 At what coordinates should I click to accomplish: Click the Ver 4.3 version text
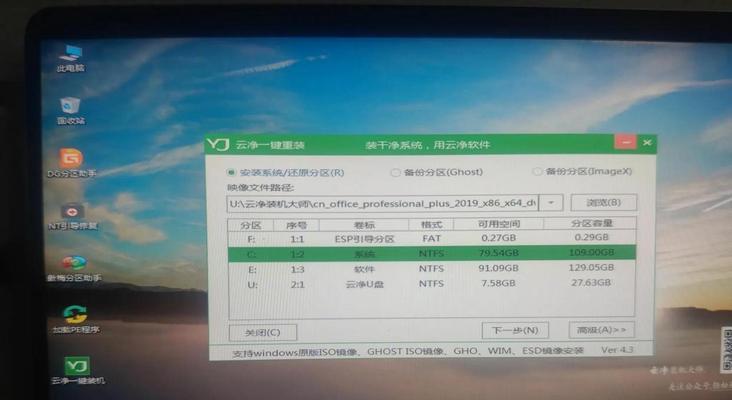click(x=617, y=349)
